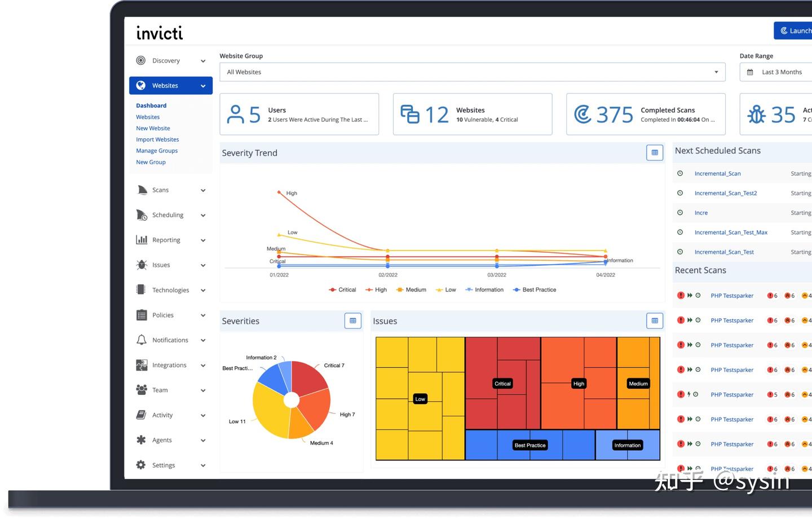
Task: Click the Settings gear icon
Action: pos(141,465)
